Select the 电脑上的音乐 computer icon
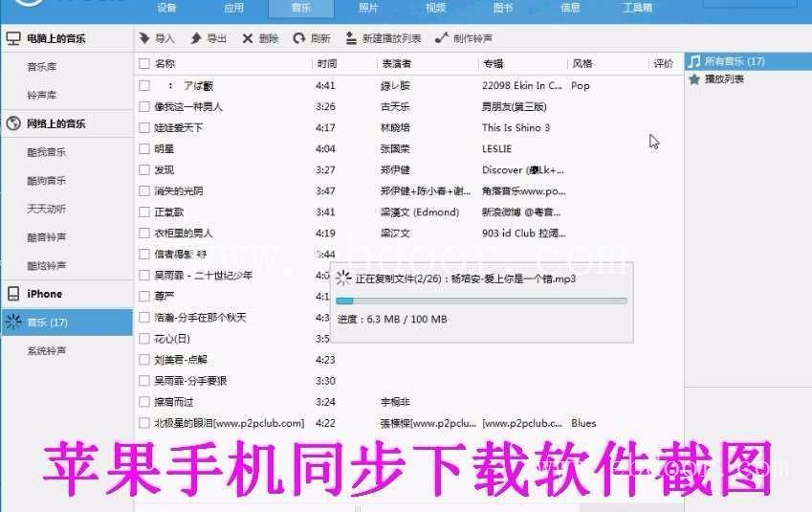 [x=13, y=38]
